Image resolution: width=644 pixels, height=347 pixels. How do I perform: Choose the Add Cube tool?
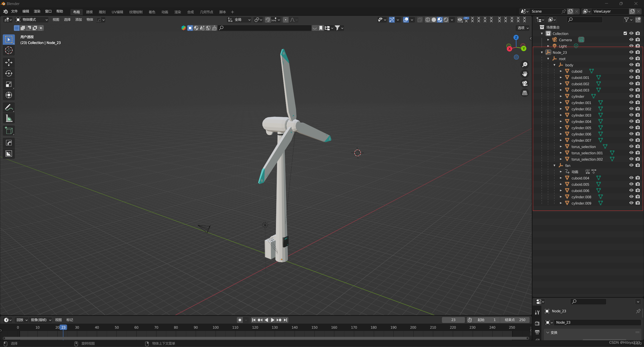9,131
